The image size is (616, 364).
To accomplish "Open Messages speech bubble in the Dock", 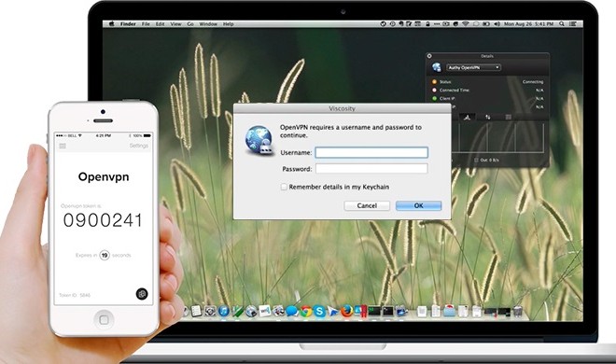I will tap(291, 312).
